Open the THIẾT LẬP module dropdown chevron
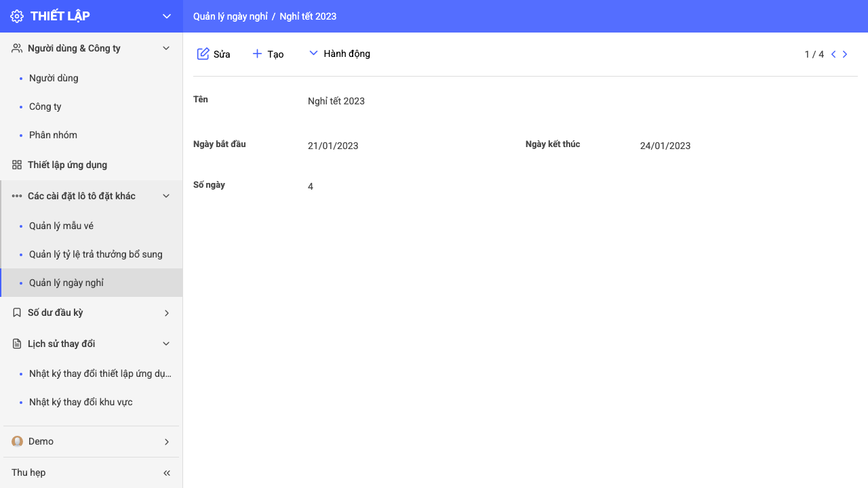The image size is (868, 488). coord(167,16)
